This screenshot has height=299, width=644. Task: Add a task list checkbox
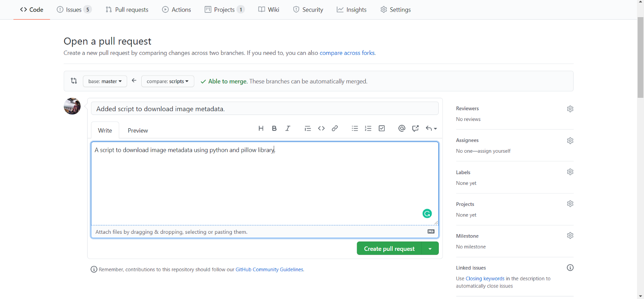click(x=382, y=128)
